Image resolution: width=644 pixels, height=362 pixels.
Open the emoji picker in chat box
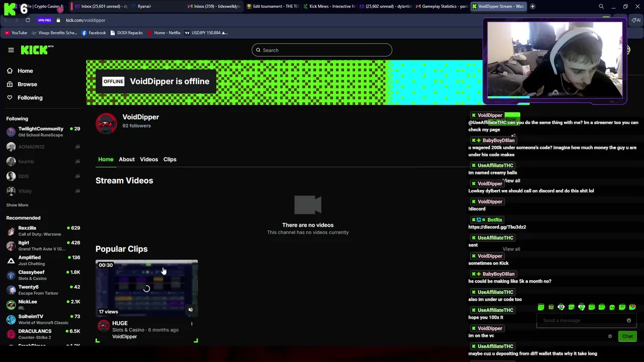[x=628, y=321]
